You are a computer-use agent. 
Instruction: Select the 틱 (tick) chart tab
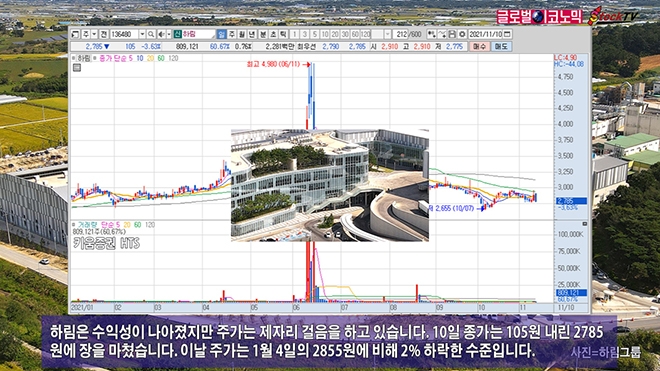(283, 34)
